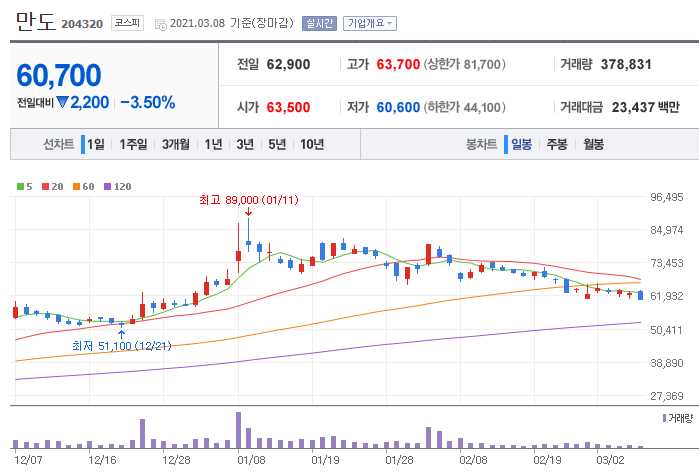699x473 pixels.
Task: Click the 저가 value 60,600
Action: point(398,107)
